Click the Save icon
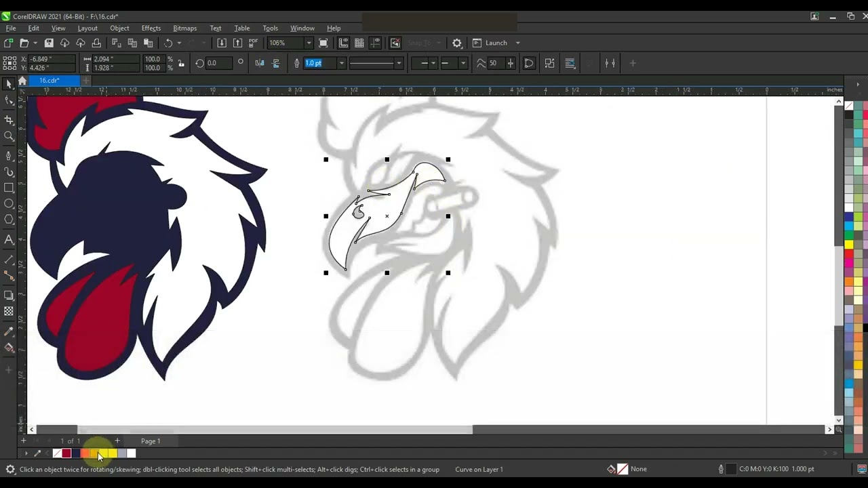Image resolution: width=868 pixels, height=488 pixels. [49, 43]
